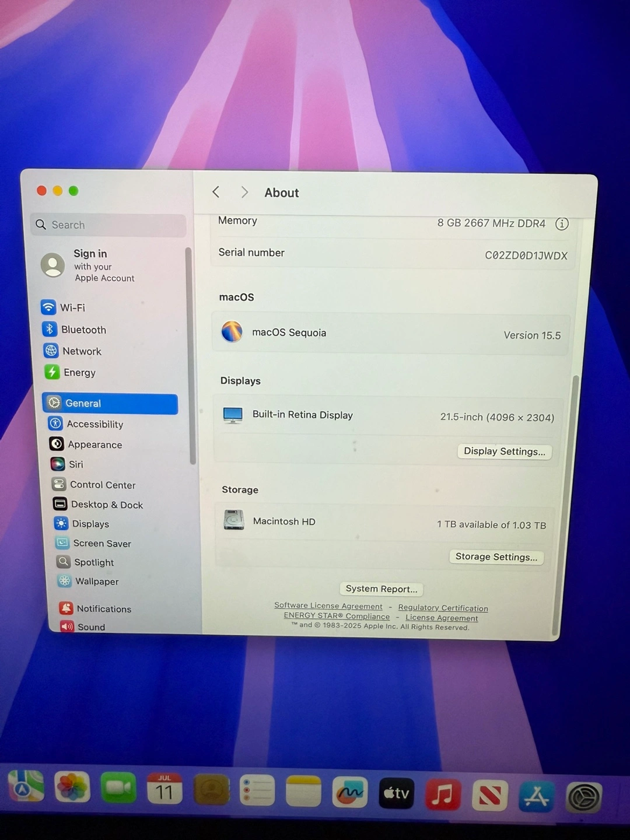The width and height of the screenshot is (630, 840).
Task: Click the green full-screen button
Action: click(73, 191)
